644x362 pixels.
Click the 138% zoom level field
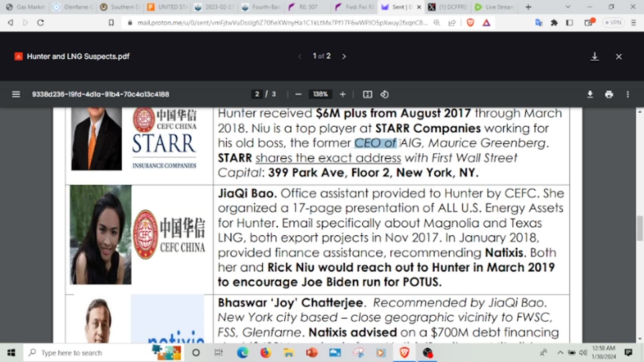pyautogui.click(x=320, y=94)
